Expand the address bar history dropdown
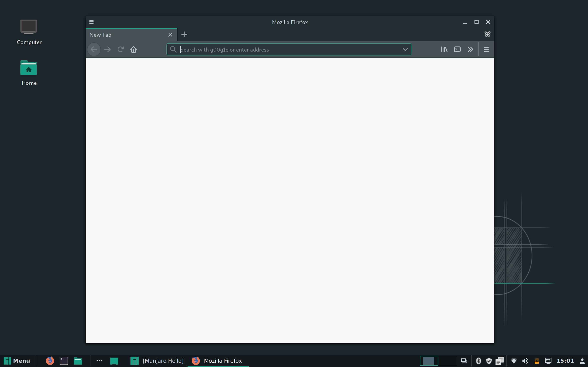This screenshot has height=367, width=588. coord(405,49)
